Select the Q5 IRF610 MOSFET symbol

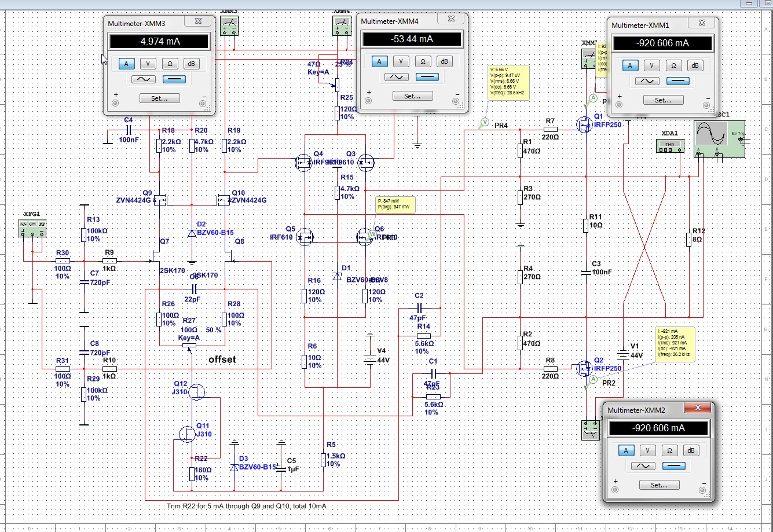click(x=305, y=236)
